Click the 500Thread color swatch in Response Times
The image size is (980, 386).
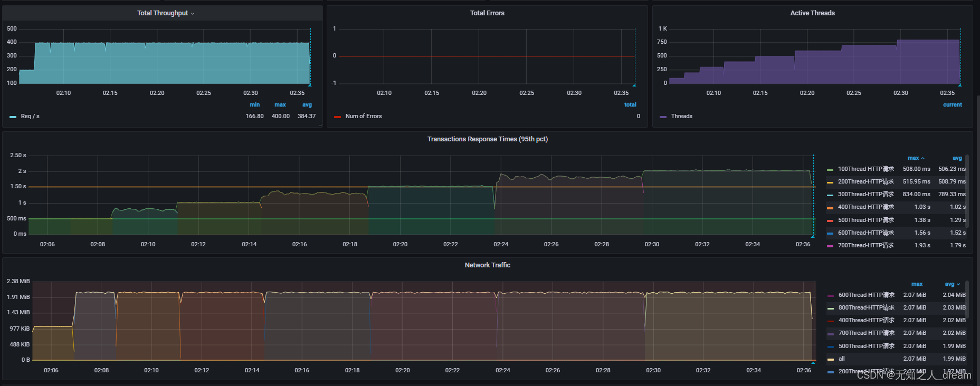(830, 221)
